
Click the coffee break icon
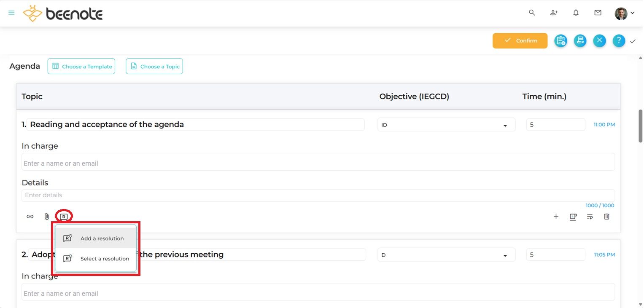pyautogui.click(x=573, y=217)
